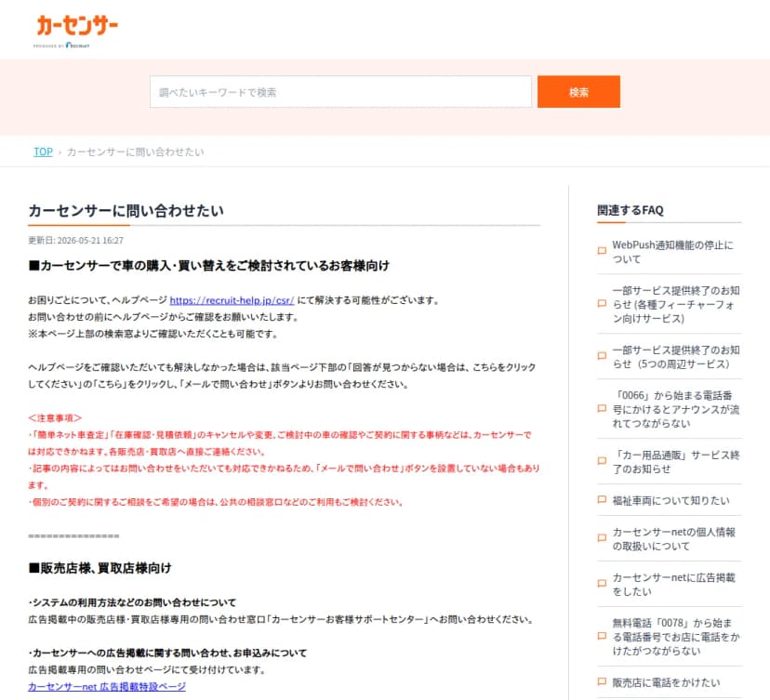
Task: Click breadcrumb text カーセンサーに問い合わせたい
Action: pos(135,152)
